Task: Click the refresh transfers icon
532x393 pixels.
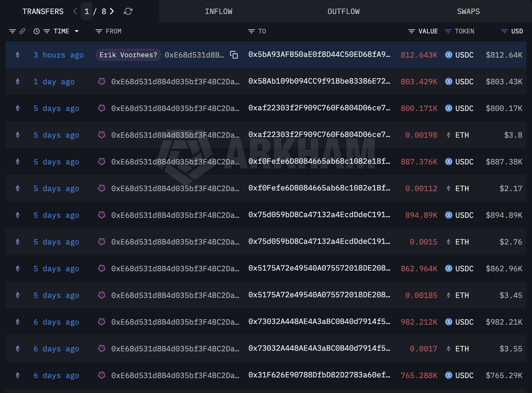Action: (128, 11)
